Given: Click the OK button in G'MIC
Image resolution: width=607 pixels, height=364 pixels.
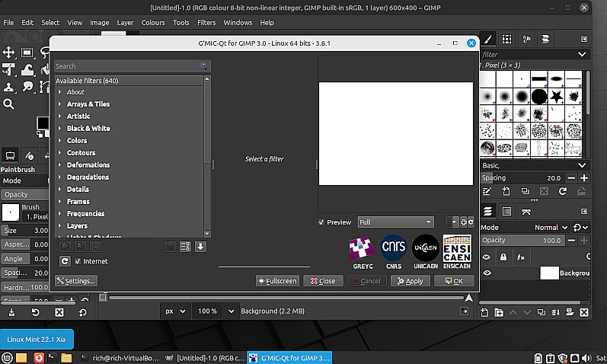Looking at the screenshot, I should pos(454,281).
